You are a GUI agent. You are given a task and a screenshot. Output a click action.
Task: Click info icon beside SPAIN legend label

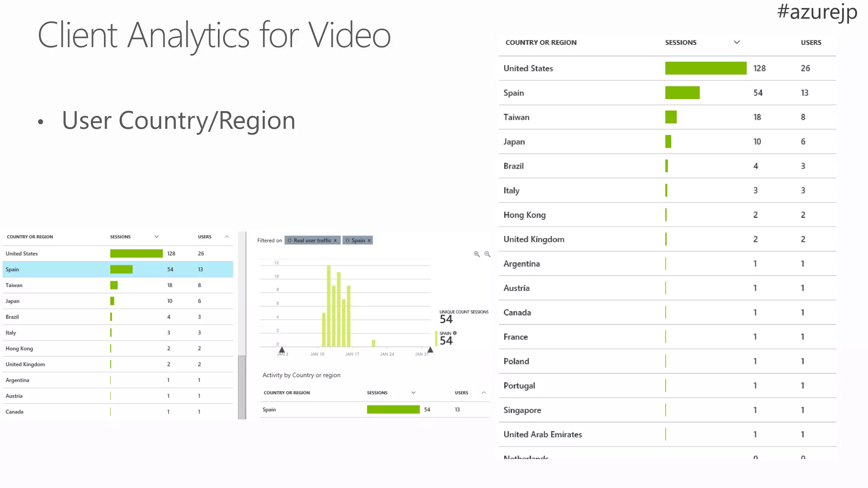click(455, 333)
